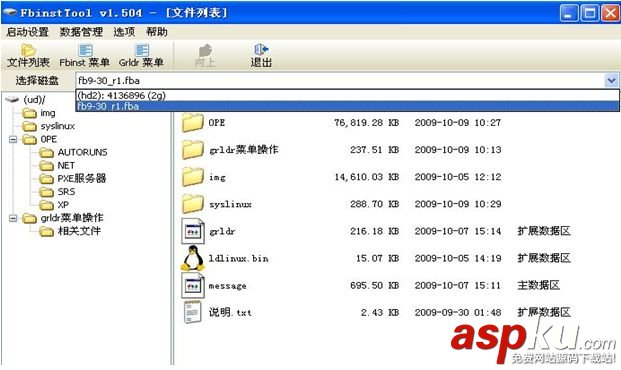
Task: Select the syslinux folder in the tree
Action: coord(57,126)
